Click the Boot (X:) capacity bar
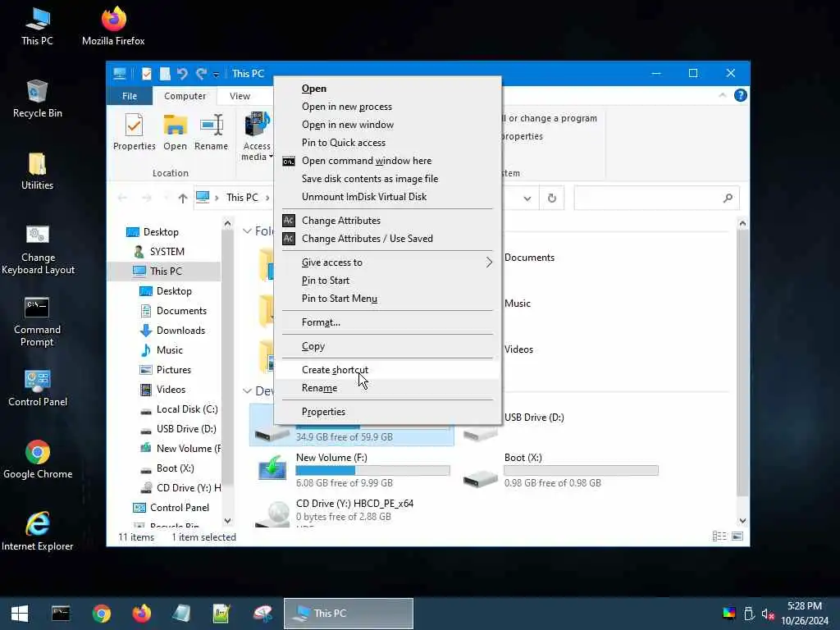840x630 pixels. coord(581,470)
